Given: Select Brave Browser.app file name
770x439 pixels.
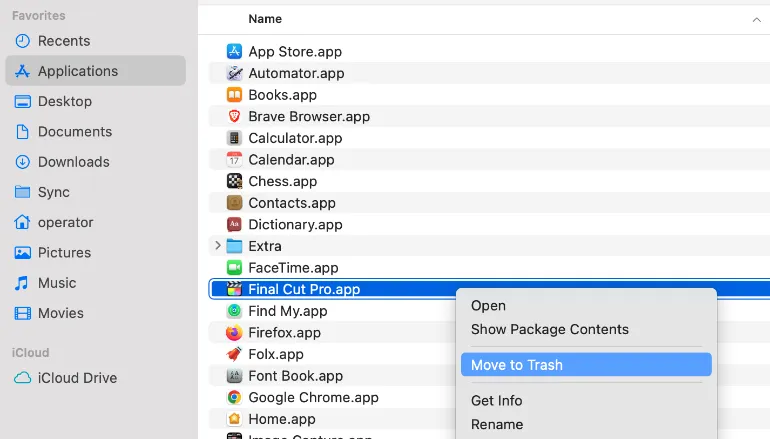Looking at the screenshot, I should 309,116.
